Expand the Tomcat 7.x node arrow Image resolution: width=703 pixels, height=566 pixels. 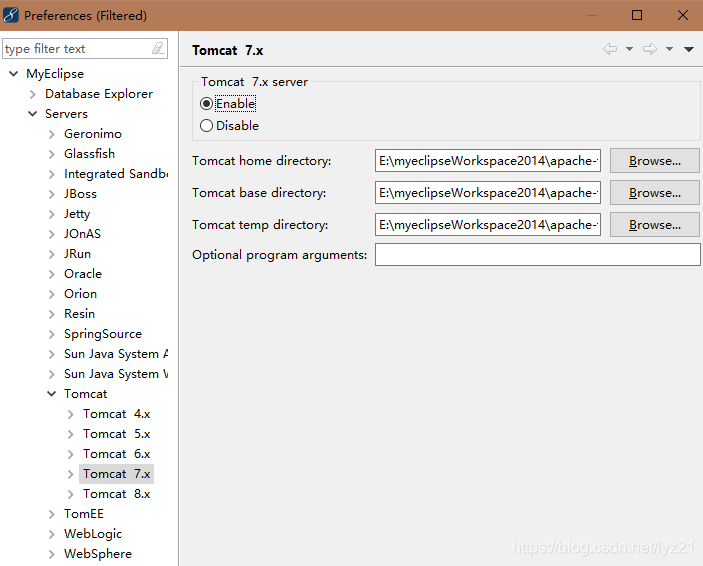pyautogui.click(x=70, y=474)
